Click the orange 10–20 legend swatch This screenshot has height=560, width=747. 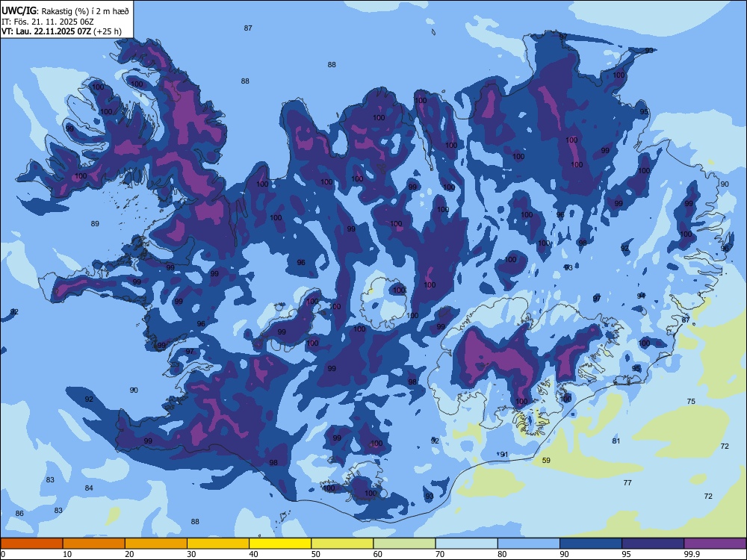click(x=94, y=544)
